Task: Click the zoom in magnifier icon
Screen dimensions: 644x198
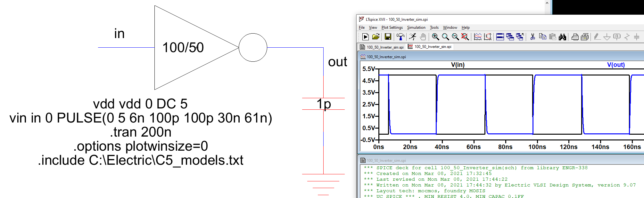Action: [x=435, y=37]
